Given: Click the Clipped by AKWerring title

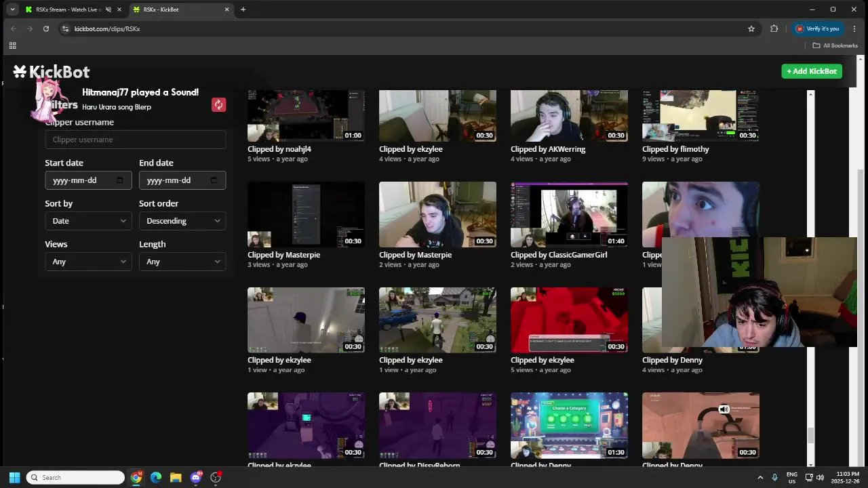Looking at the screenshot, I should tap(548, 149).
